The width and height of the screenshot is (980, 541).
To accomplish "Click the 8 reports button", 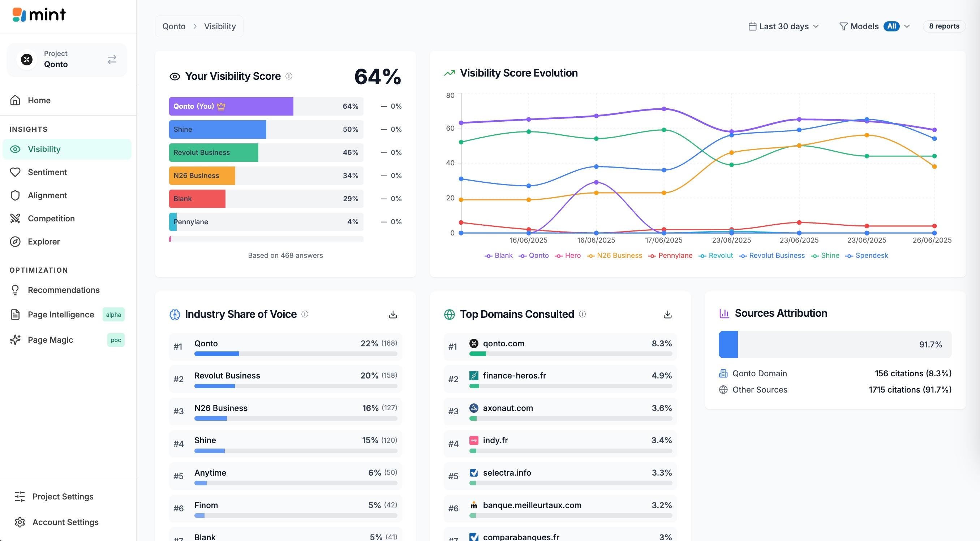I will [944, 26].
